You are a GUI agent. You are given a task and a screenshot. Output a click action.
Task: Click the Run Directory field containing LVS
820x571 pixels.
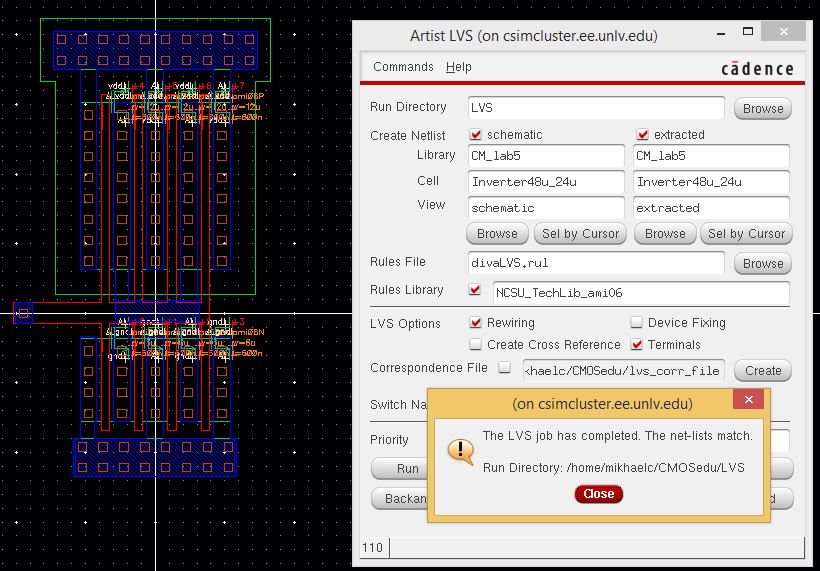[596, 108]
